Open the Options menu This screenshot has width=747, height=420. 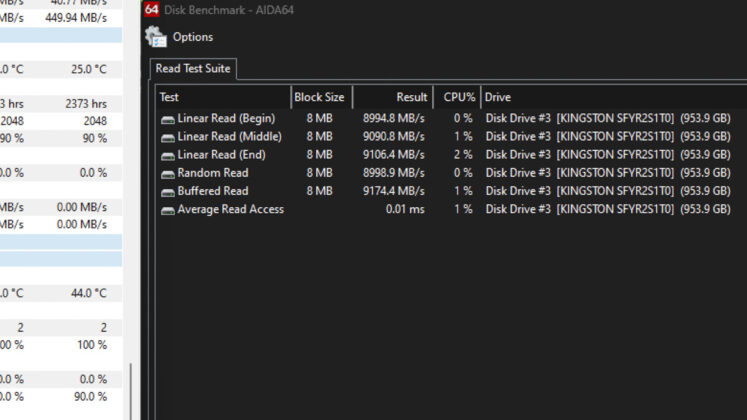tap(192, 37)
